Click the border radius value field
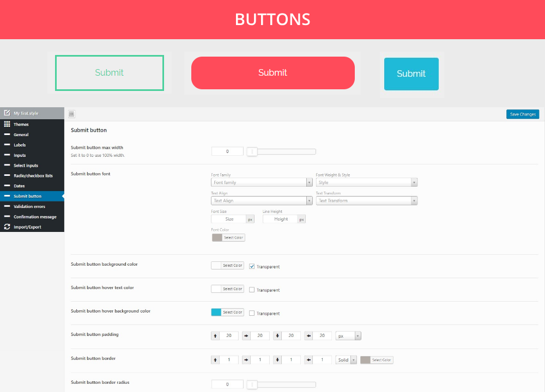 227,384
